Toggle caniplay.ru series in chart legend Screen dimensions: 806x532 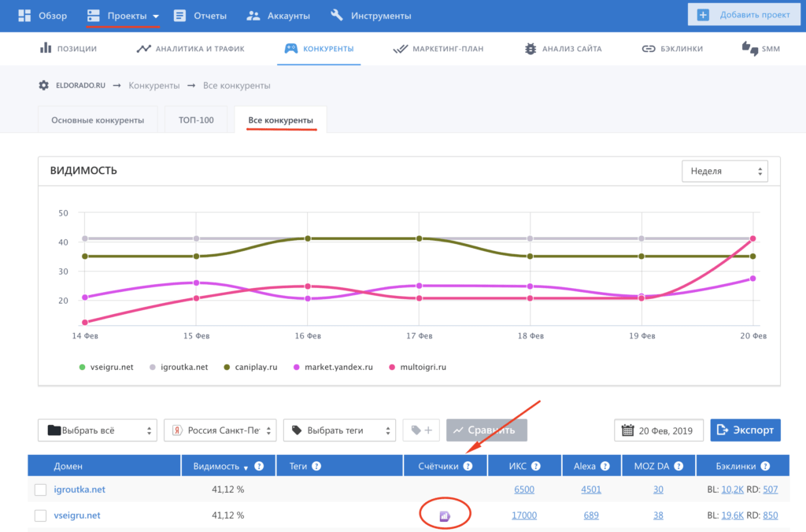click(255, 367)
